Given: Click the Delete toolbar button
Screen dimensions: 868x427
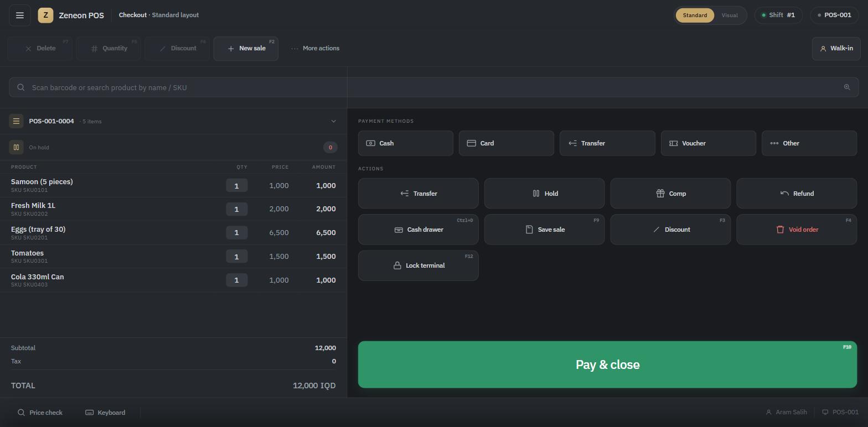Looking at the screenshot, I should click(x=40, y=49).
